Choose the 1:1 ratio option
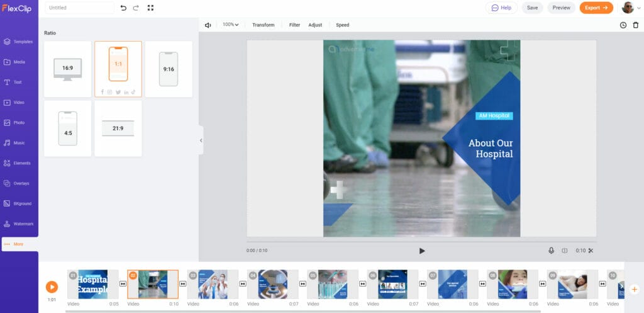 point(118,69)
